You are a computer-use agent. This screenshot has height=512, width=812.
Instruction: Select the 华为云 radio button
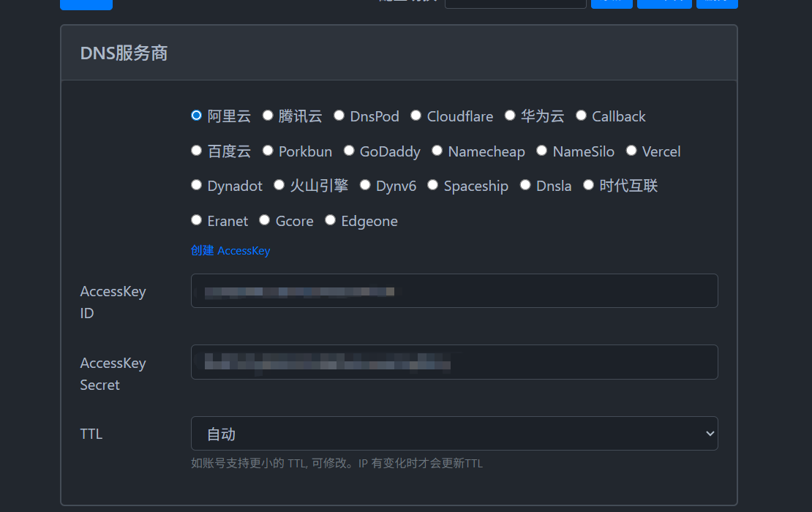(x=510, y=116)
